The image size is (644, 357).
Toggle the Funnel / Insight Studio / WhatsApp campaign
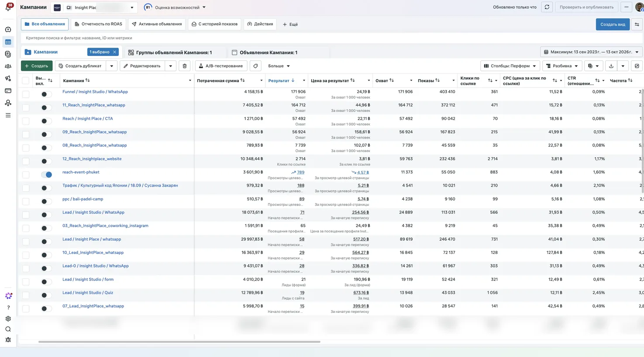(x=46, y=94)
